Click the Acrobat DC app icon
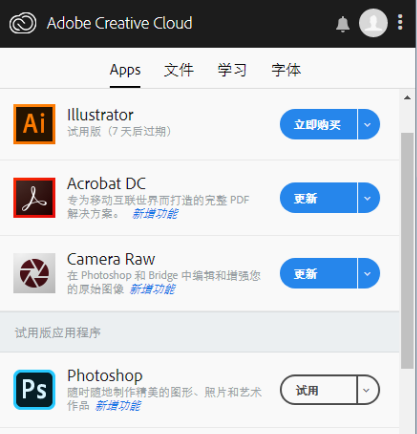This screenshot has height=434, width=417. (x=34, y=198)
